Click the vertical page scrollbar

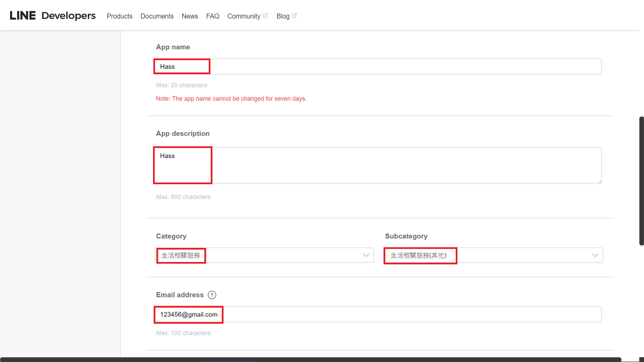tap(641, 181)
